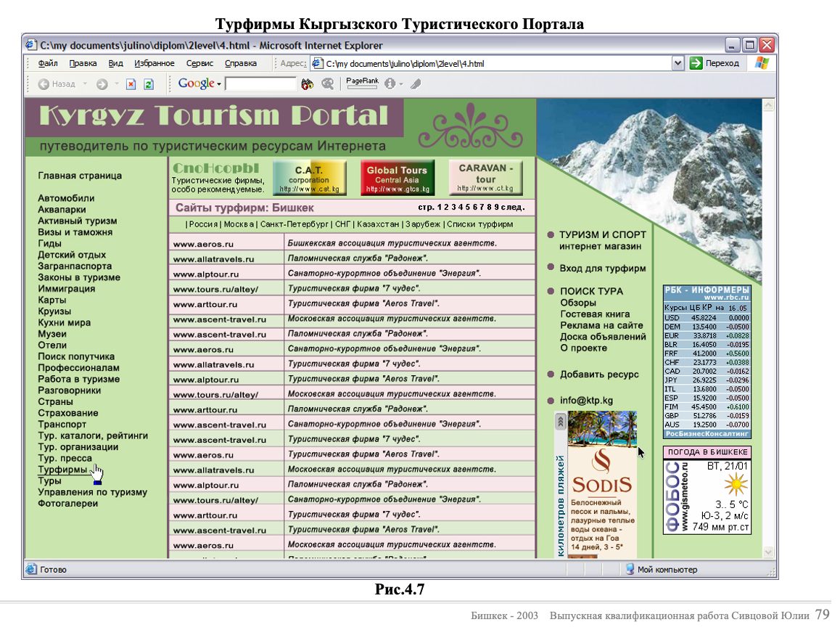Open the Справка menu
The image size is (840, 630).
(241, 63)
